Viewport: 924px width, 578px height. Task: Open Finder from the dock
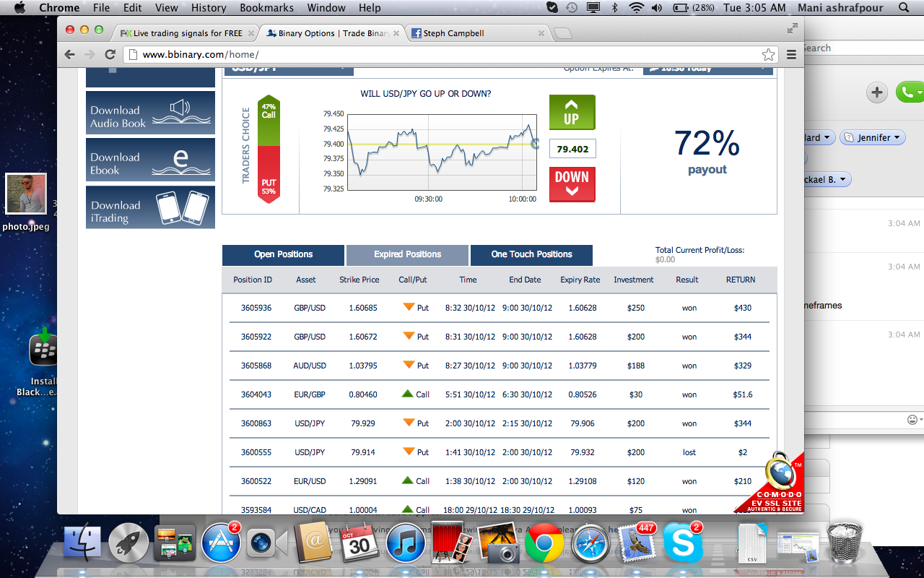(83, 543)
